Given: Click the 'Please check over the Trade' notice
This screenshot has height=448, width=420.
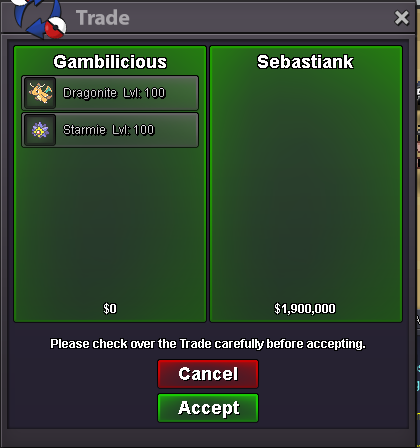Looking at the screenshot, I should (208, 344).
